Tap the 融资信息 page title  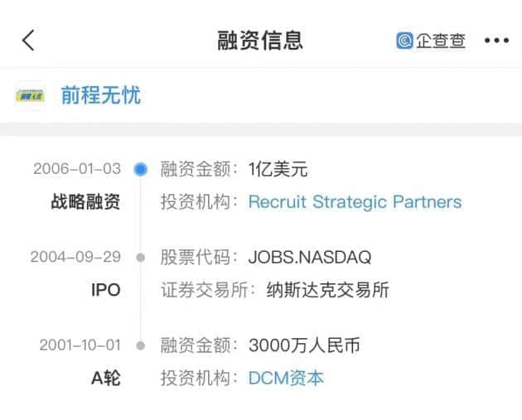click(260, 40)
